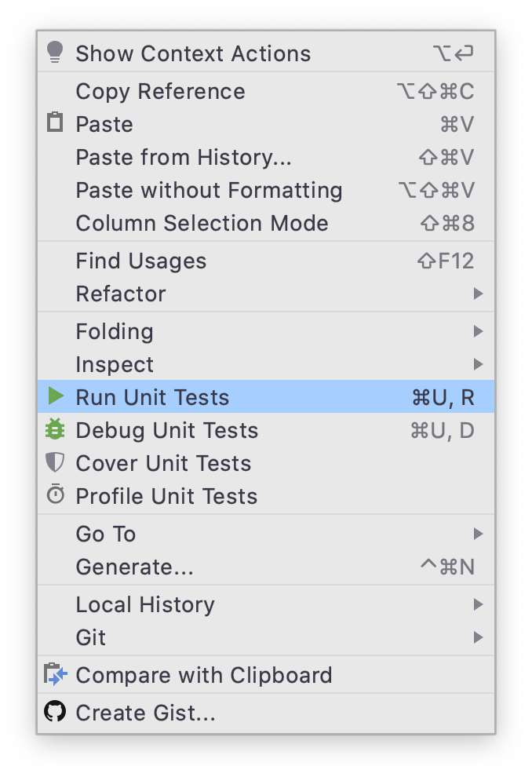Click the lightbulb icon for context actions

point(55,53)
